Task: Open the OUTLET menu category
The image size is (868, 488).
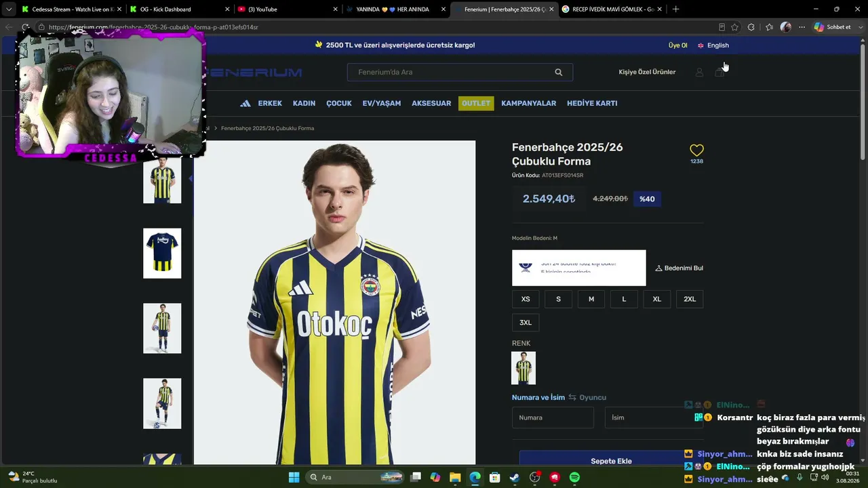Action: (x=476, y=103)
